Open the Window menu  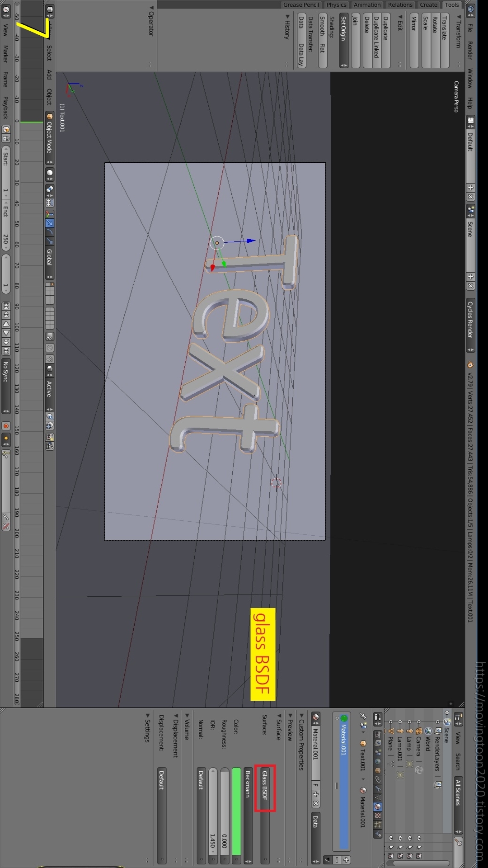coord(470,78)
